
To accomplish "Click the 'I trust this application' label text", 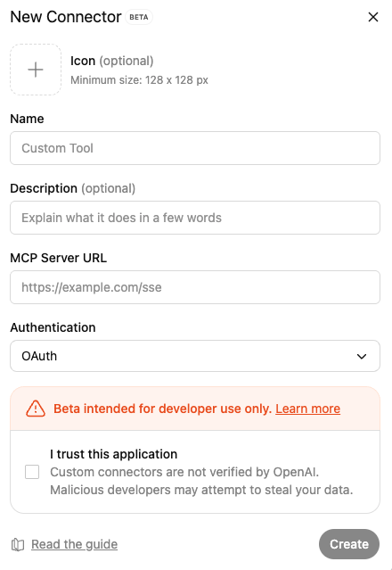I will [114, 454].
